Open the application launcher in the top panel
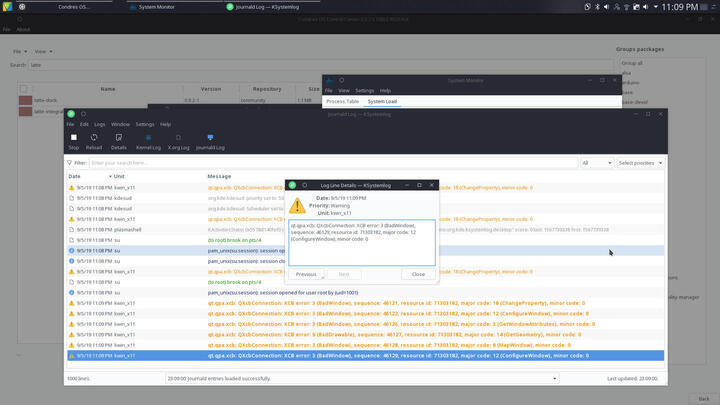 coord(7,6)
